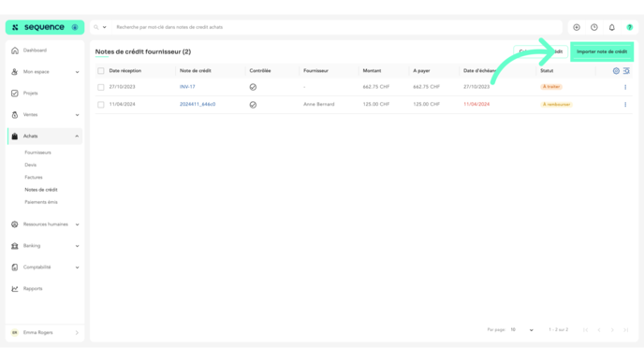Open the per-page rows dropdown
Viewport: 644px width, 362px height.
tap(521, 330)
